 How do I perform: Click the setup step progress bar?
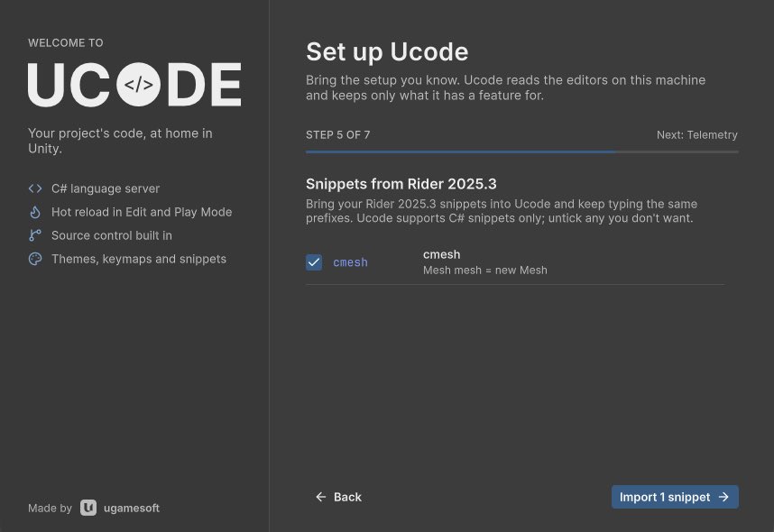point(521,152)
